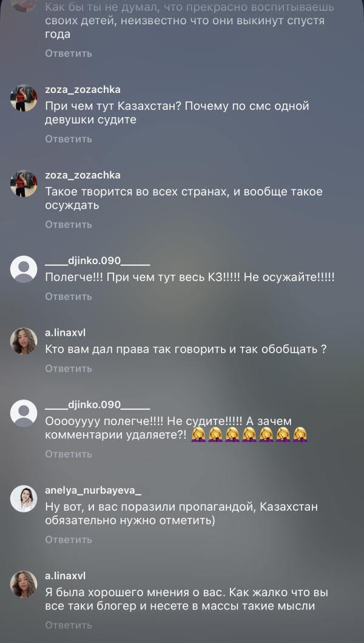This screenshot has height=643, width=364.
Task: Click "Ответить" under "Такое творится во всех странах"
Action: (x=69, y=225)
